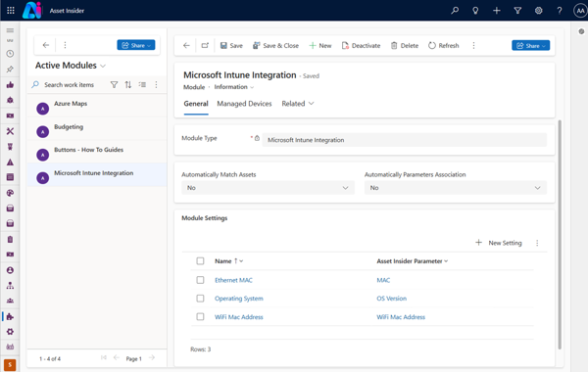588x372 pixels.
Task: Click Save button in toolbar
Action: 231,45
